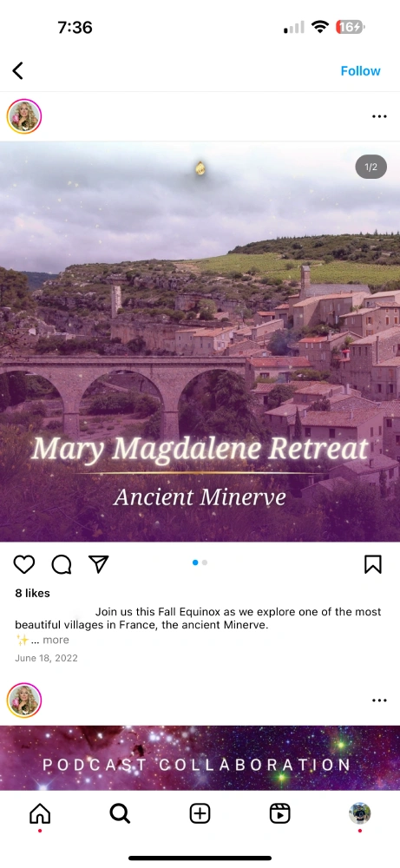400x868 pixels.
Task: Open comments with the speech bubble icon
Action: click(x=62, y=564)
